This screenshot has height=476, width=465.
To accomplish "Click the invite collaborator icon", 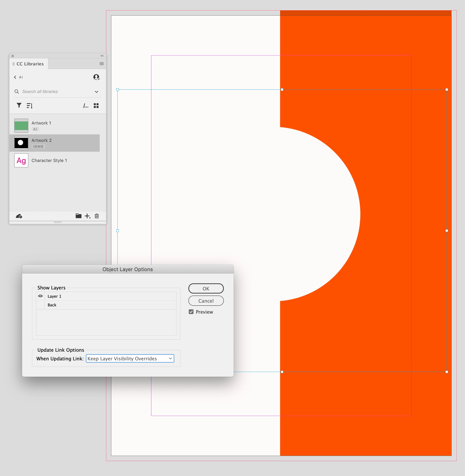I will click(x=97, y=77).
